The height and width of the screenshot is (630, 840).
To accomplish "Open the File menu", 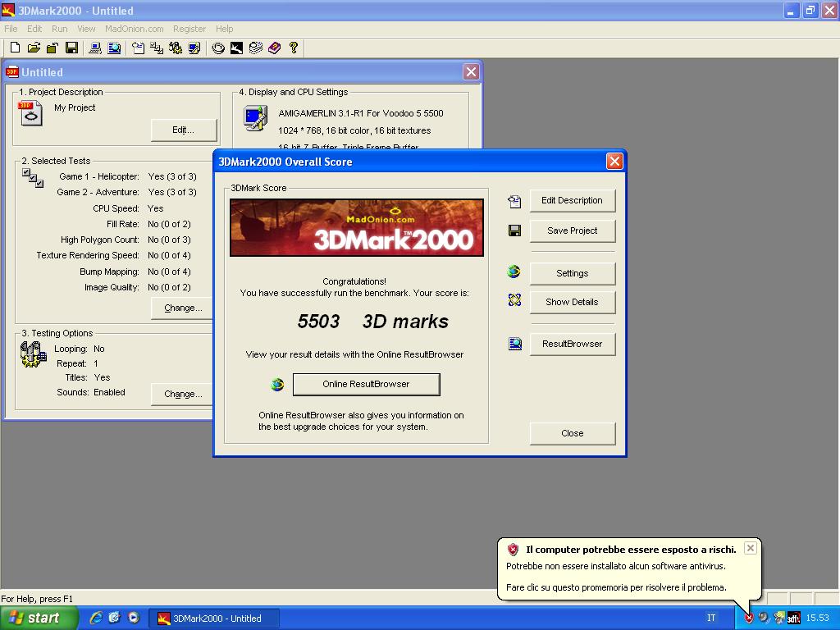I will click(x=11, y=29).
